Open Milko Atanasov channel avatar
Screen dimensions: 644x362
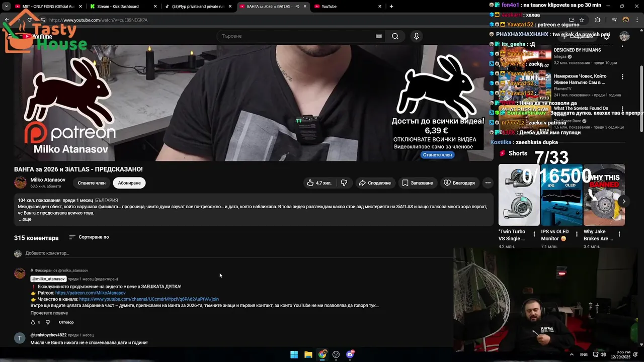20,183
